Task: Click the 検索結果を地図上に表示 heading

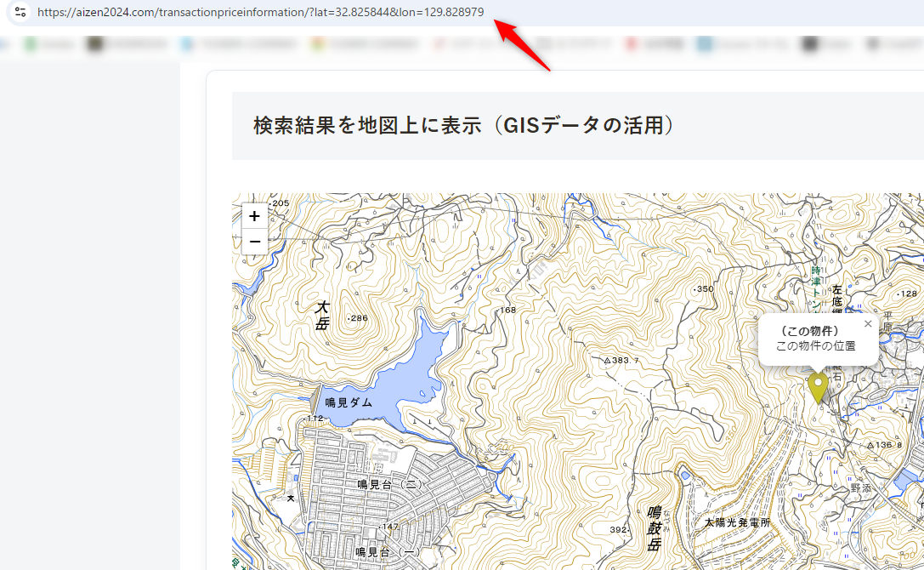Action: 463,126
